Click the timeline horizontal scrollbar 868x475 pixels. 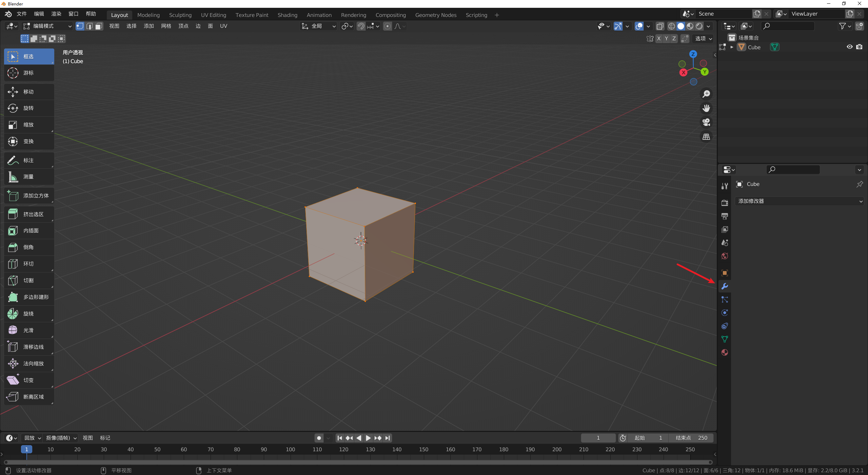(x=358, y=462)
